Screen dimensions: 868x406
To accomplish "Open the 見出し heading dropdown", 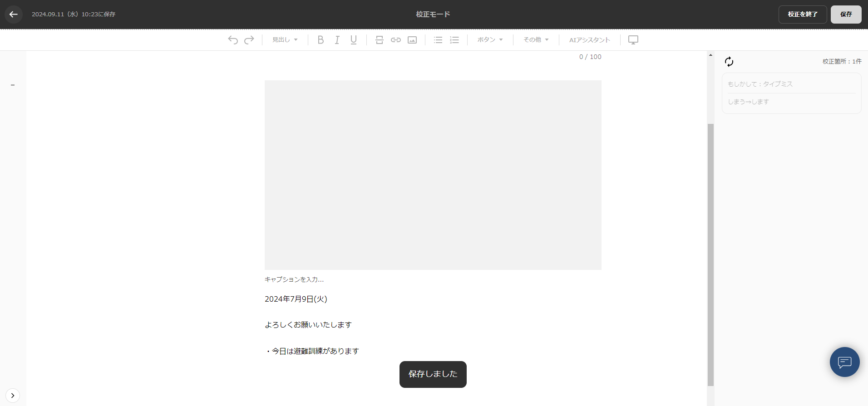I will point(285,40).
